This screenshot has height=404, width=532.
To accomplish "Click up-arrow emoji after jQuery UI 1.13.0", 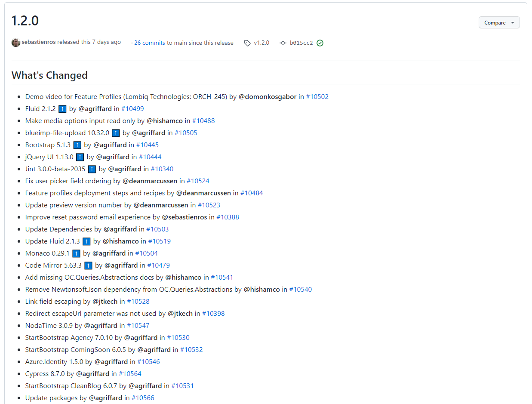I will click(80, 157).
